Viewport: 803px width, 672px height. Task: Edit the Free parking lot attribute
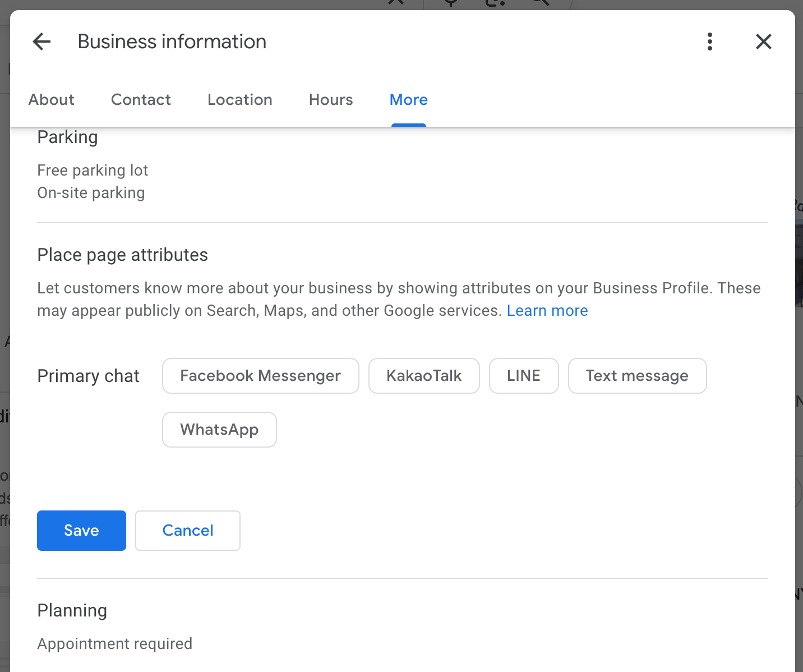tap(93, 170)
